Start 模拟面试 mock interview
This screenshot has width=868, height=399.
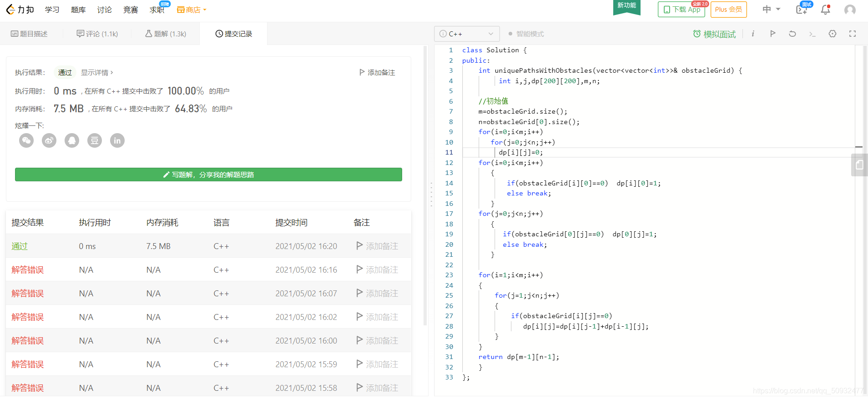(714, 34)
